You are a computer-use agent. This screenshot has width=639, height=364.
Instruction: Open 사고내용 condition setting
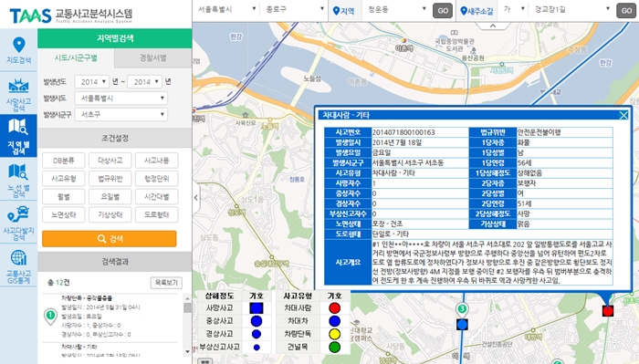[x=156, y=161]
